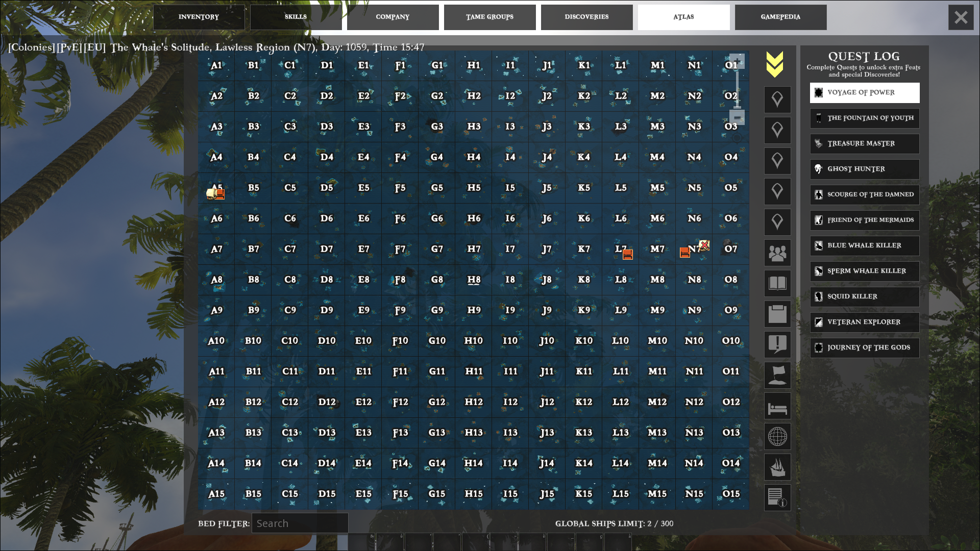
Task: Toggle the bed icon map filter
Action: pos(777,406)
